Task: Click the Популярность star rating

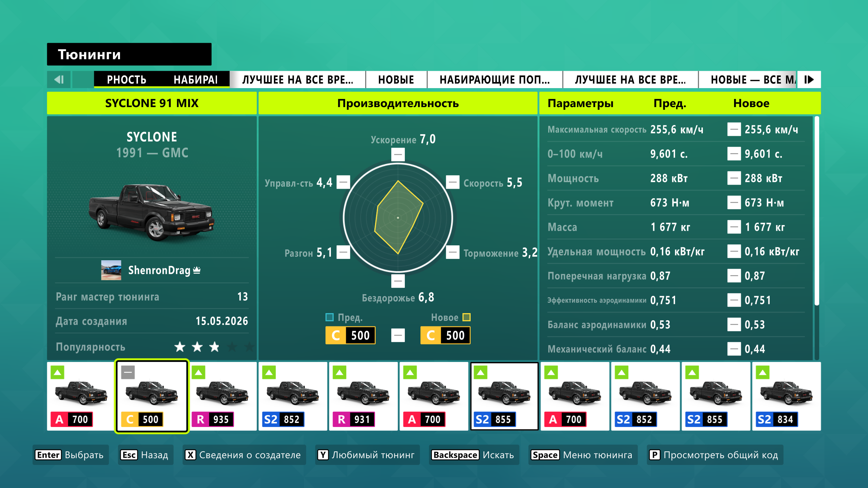Action: pyautogui.click(x=214, y=347)
